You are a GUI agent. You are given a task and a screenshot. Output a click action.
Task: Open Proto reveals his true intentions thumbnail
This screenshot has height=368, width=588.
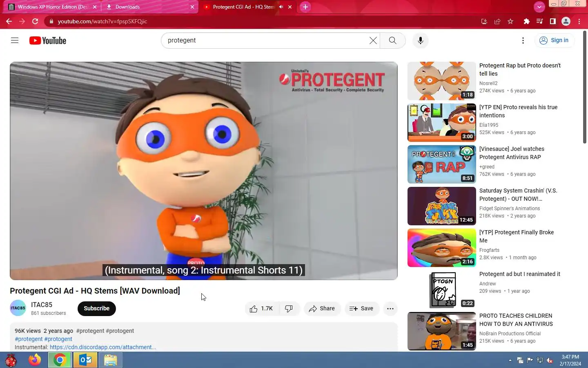click(442, 123)
